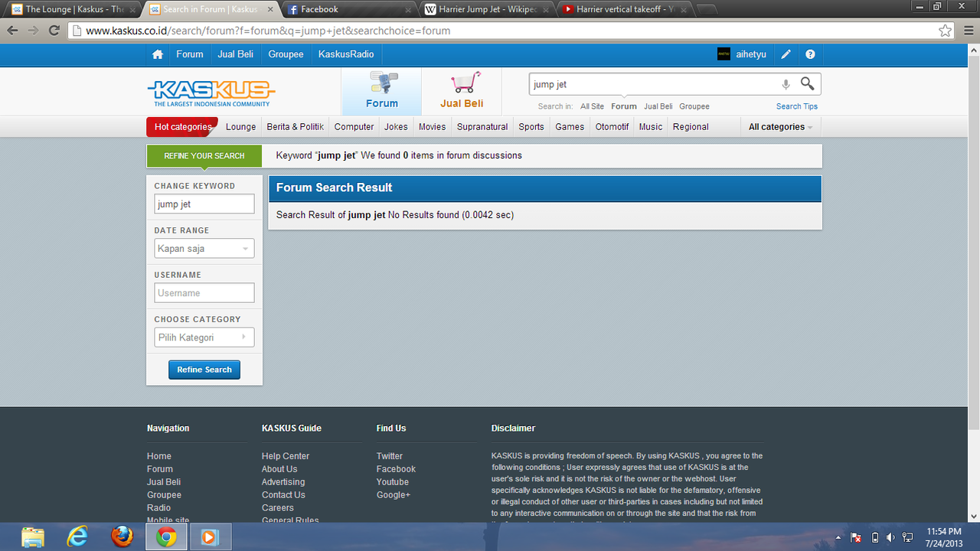Image resolution: width=980 pixels, height=551 pixels.
Task: Open Advertising footer link
Action: (283, 482)
